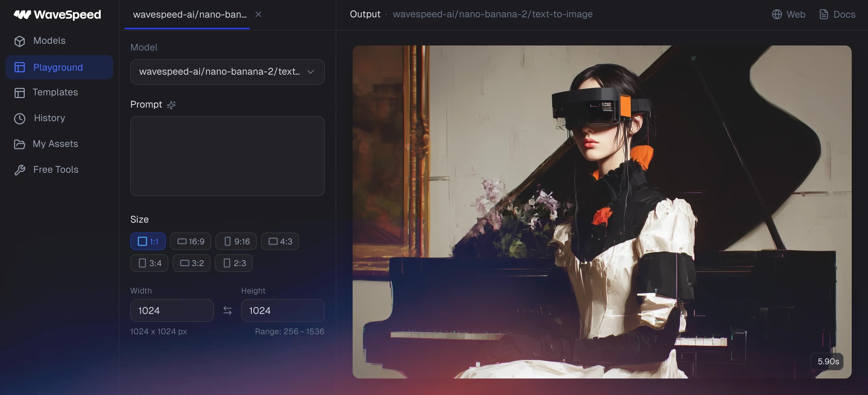Close the nano-banana tab
Screen dimensions: 868x395
point(258,14)
